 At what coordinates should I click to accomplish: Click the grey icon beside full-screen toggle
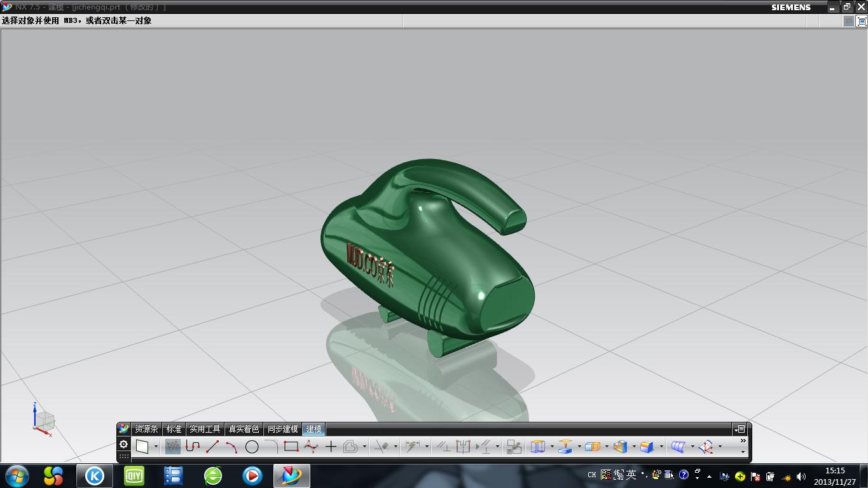tap(849, 21)
